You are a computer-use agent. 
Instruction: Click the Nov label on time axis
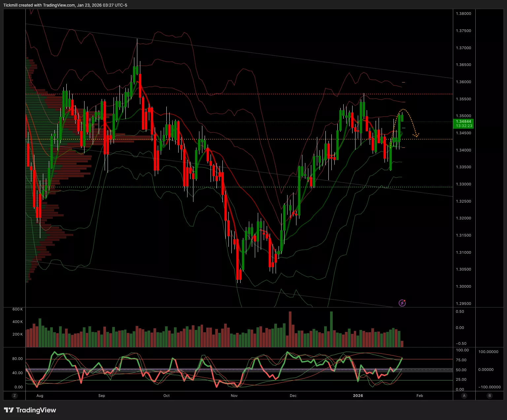[x=234, y=396]
